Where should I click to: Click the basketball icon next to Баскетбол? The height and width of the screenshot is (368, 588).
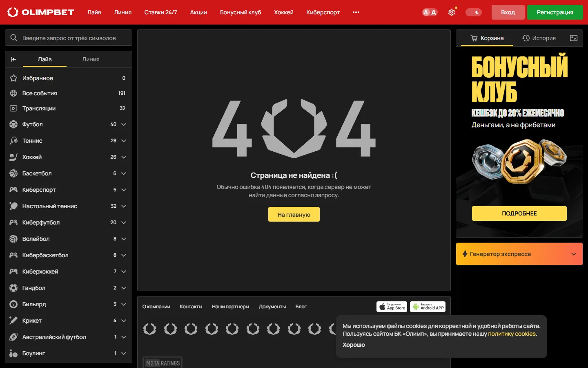click(13, 173)
